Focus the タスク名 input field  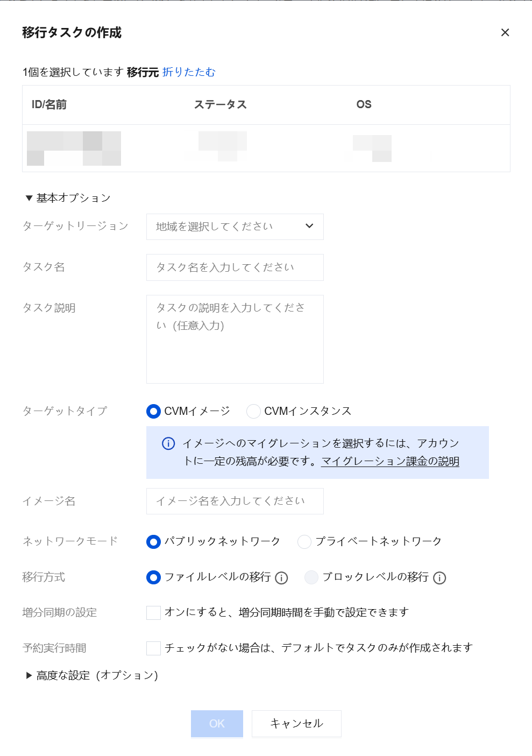[x=235, y=267]
